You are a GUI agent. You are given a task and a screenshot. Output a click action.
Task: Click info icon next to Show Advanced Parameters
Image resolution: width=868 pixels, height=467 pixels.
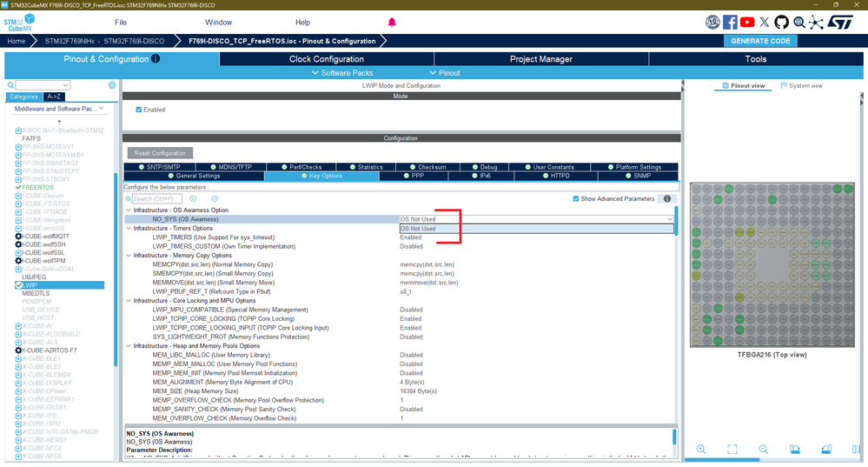(x=667, y=199)
